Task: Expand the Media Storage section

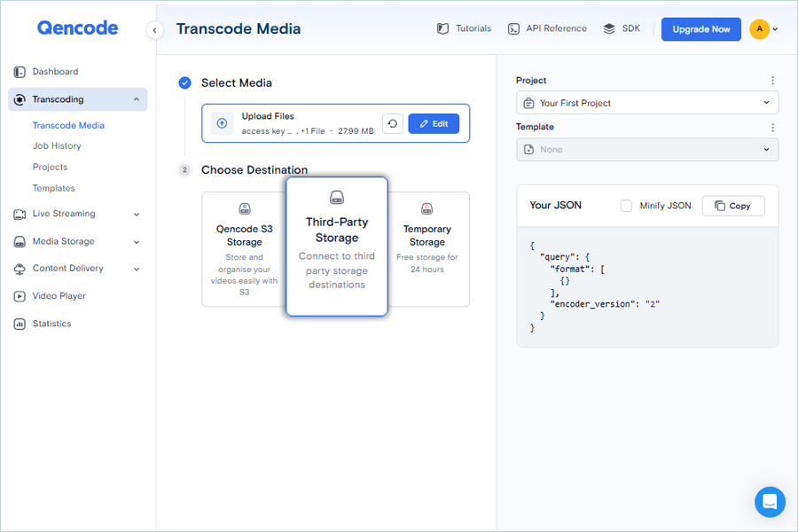Action: click(77, 241)
